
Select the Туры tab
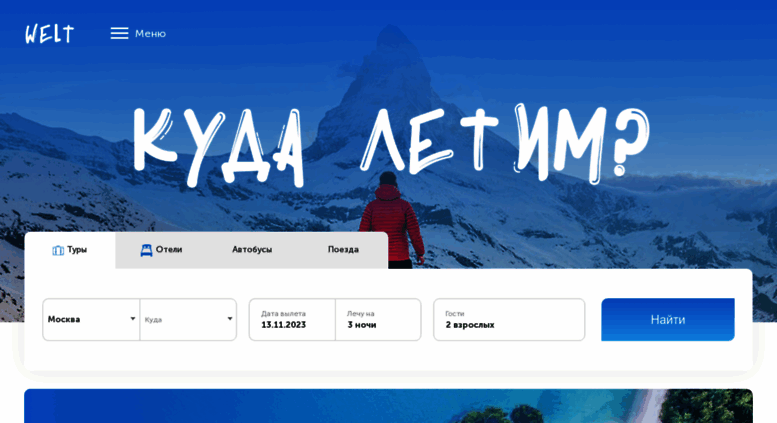click(70, 250)
